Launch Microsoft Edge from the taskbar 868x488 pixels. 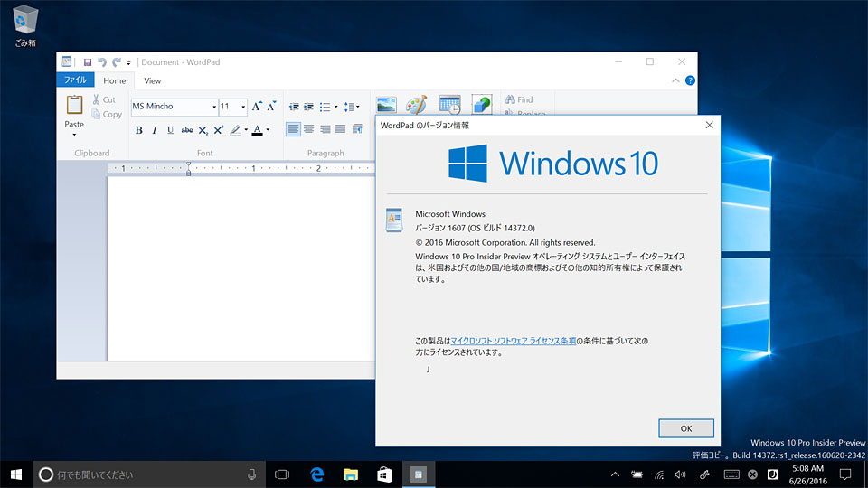pos(316,474)
